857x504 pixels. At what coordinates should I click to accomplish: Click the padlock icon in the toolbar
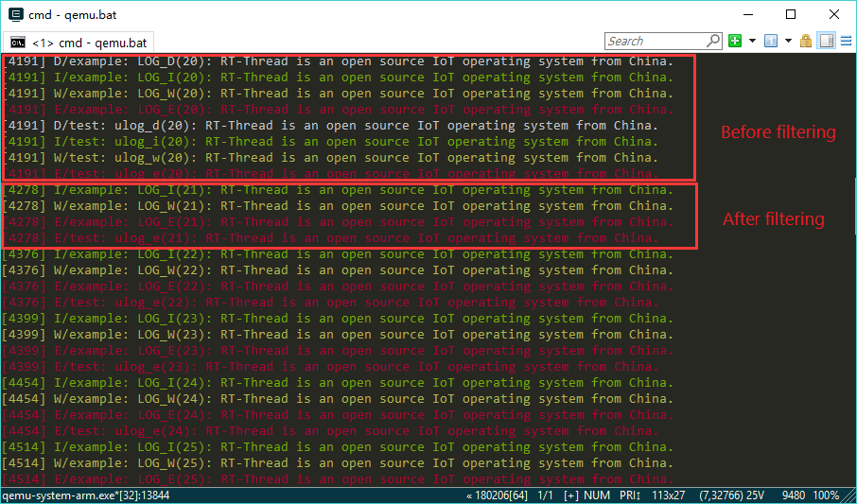tap(806, 41)
